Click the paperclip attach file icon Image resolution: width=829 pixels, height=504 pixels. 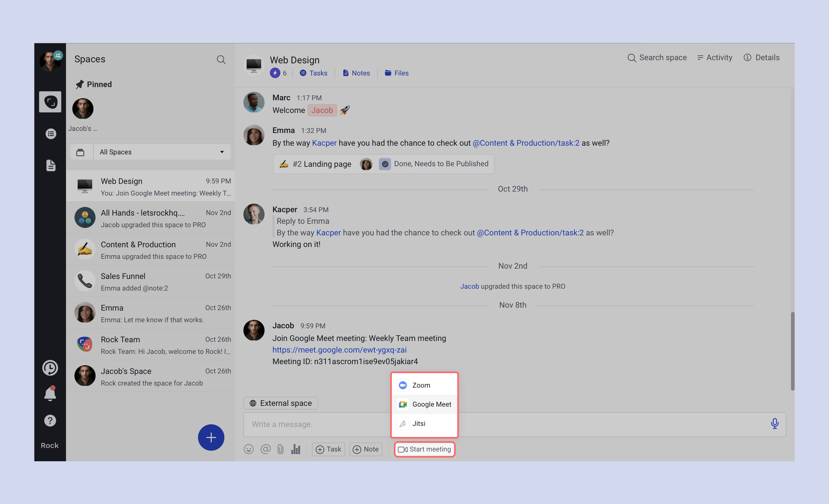pyautogui.click(x=280, y=449)
